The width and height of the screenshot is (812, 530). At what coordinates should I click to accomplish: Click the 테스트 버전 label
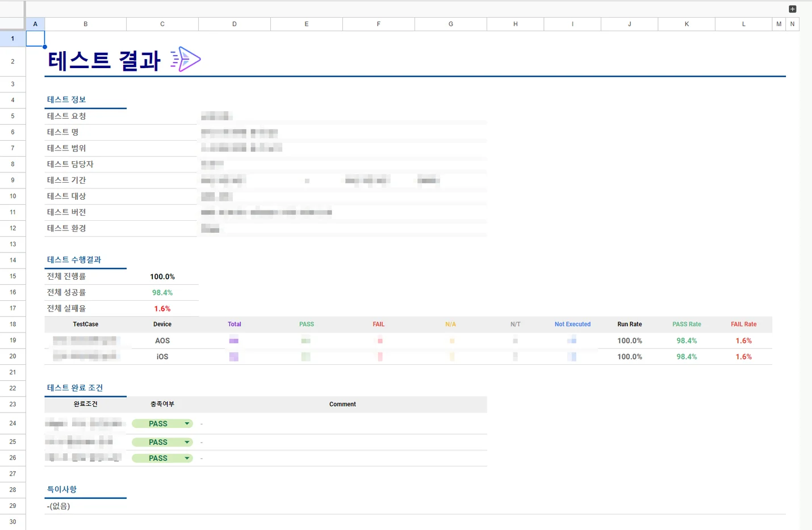tap(66, 212)
